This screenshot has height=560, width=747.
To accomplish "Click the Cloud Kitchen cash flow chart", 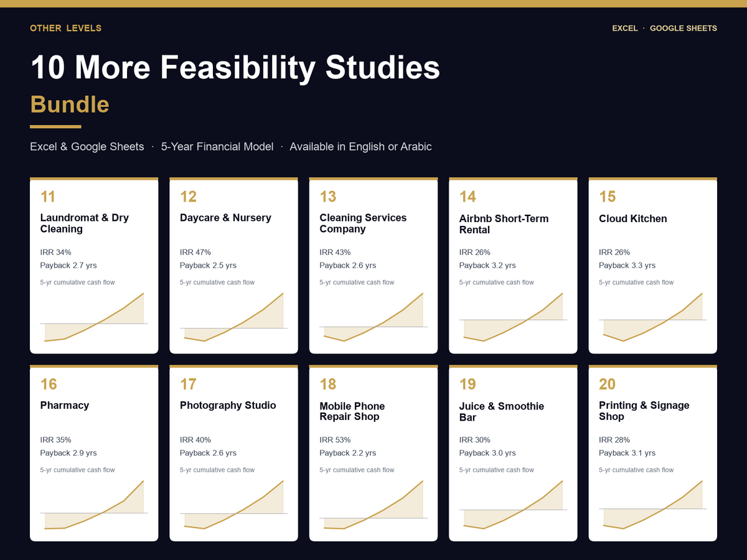I will pos(653,317).
